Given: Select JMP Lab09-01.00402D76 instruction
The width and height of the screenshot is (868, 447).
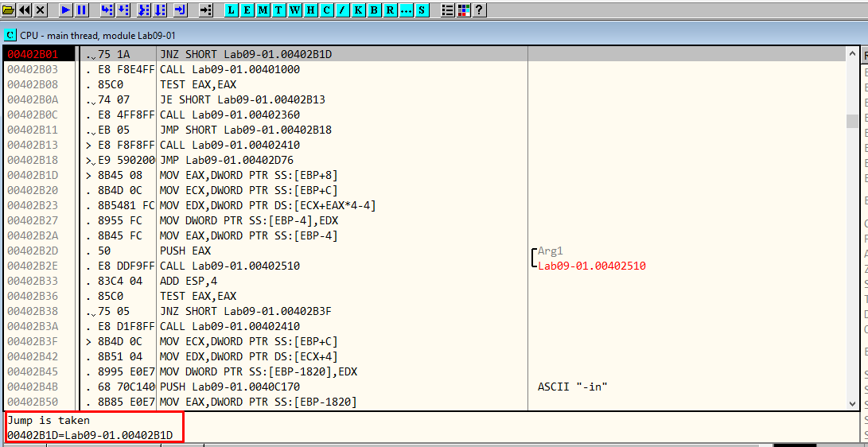Looking at the screenshot, I should (228, 160).
